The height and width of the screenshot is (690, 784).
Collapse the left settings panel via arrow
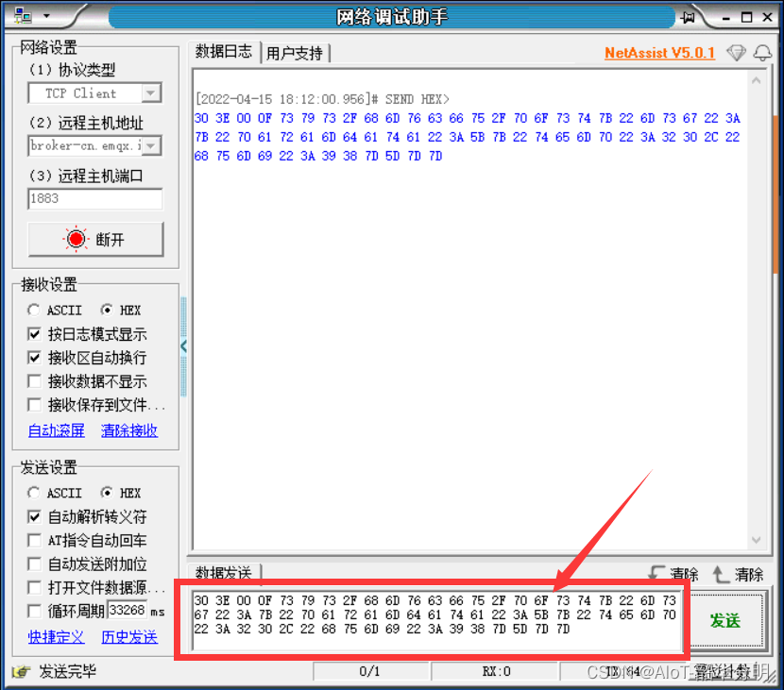click(185, 345)
